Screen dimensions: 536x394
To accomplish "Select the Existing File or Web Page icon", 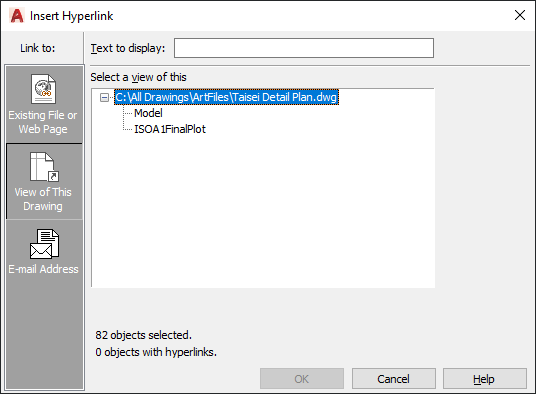I will tap(43, 89).
